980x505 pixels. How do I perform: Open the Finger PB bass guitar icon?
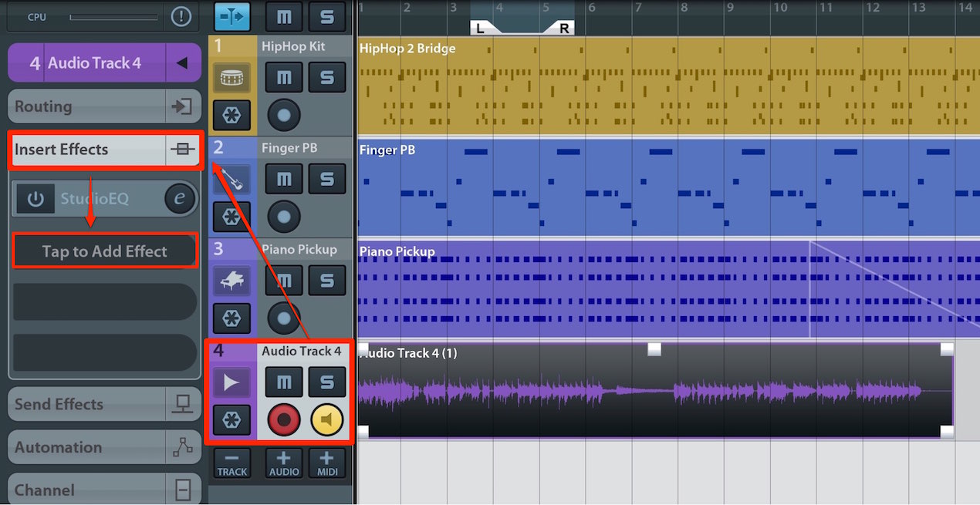click(231, 179)
